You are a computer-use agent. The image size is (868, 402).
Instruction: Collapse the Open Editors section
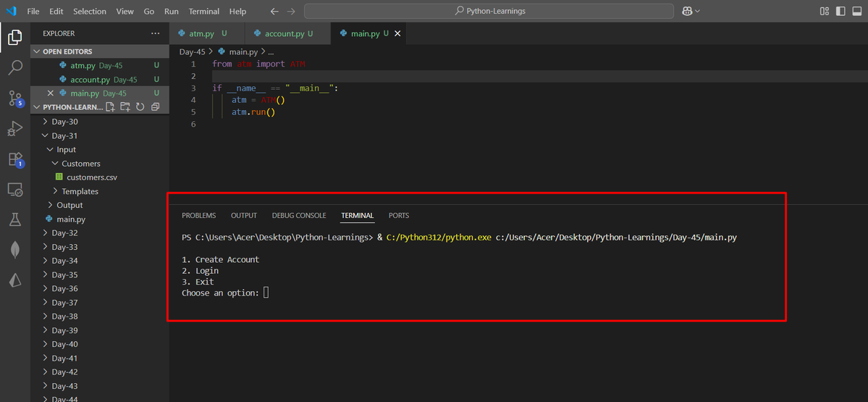(100, 51)
